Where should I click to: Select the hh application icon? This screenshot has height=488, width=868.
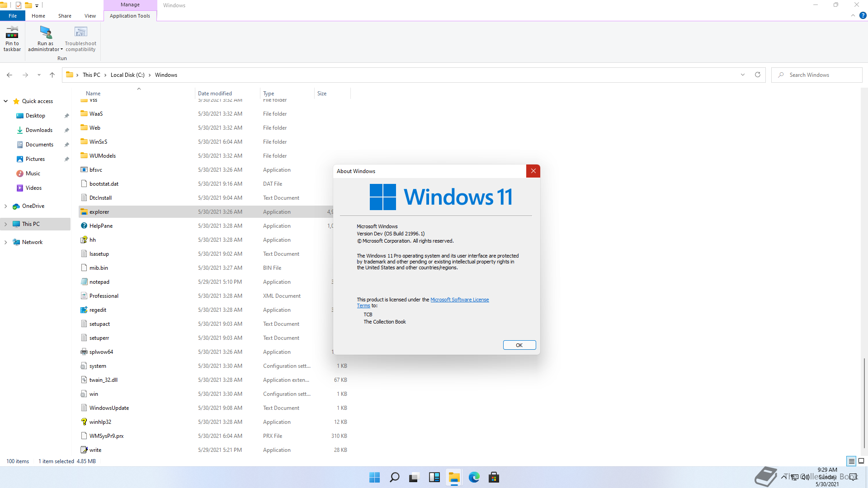84,239
